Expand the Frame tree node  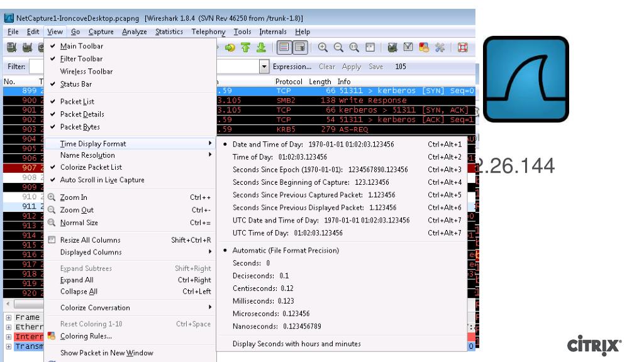[9, 317]
